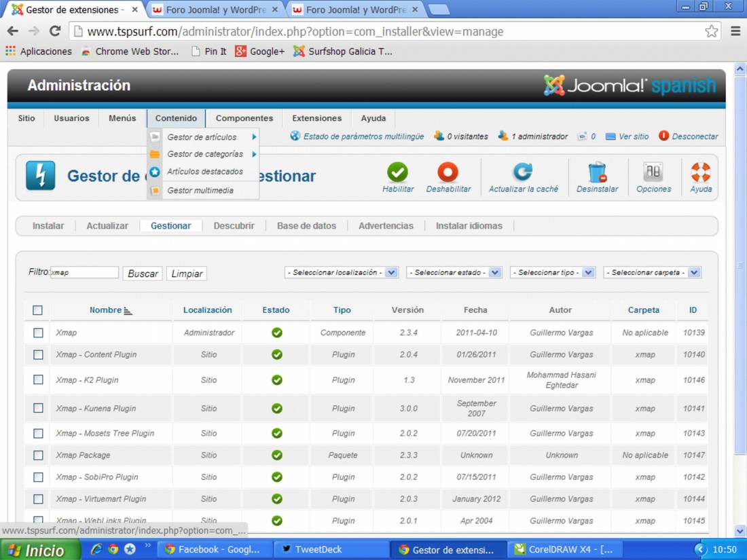Toggle status icon for Xmap Package

click(x=277, y=455)
